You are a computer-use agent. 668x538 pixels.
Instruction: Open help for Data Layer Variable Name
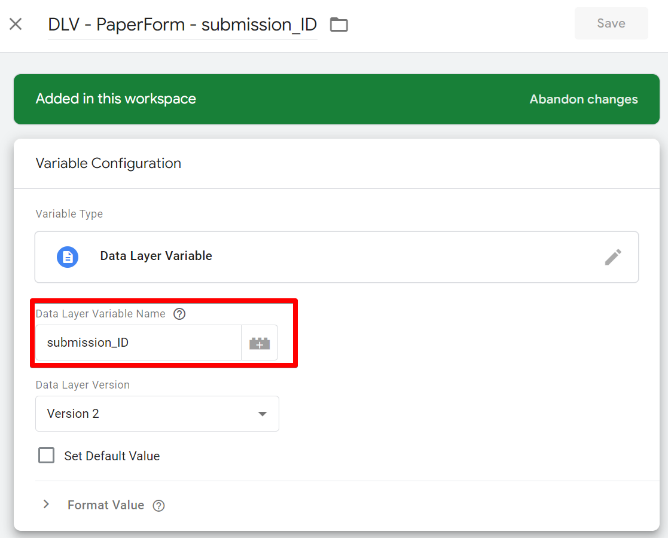(x=180, y=314)
